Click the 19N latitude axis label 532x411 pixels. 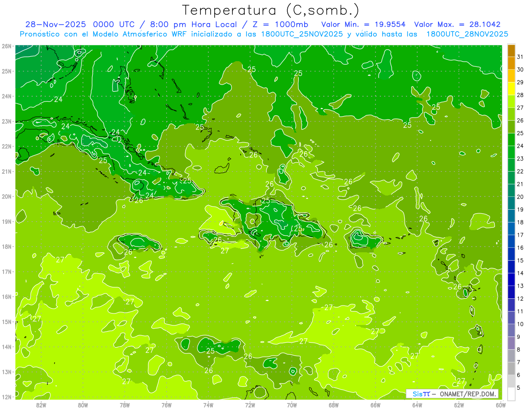point(6,222)
